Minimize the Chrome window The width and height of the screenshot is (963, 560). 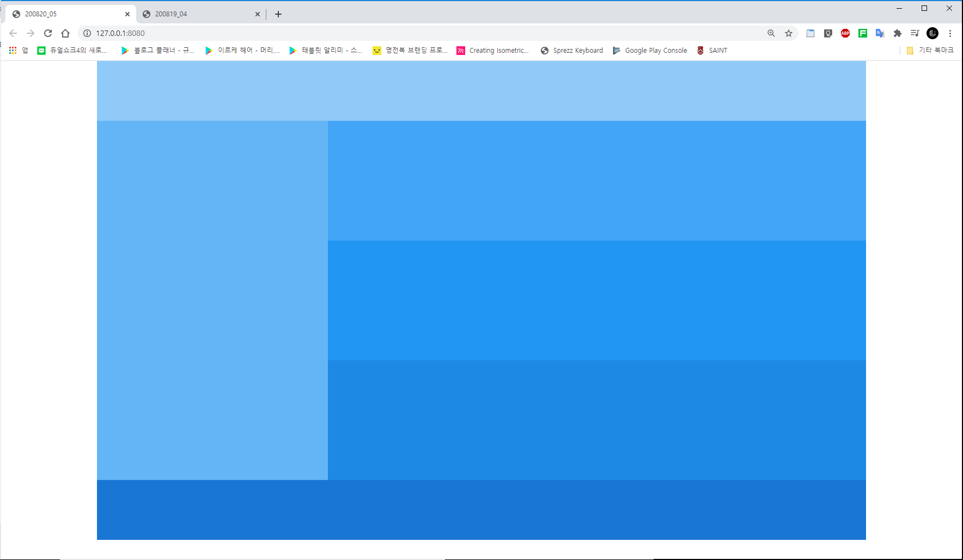pyautogui.click(x=899, y=8)
